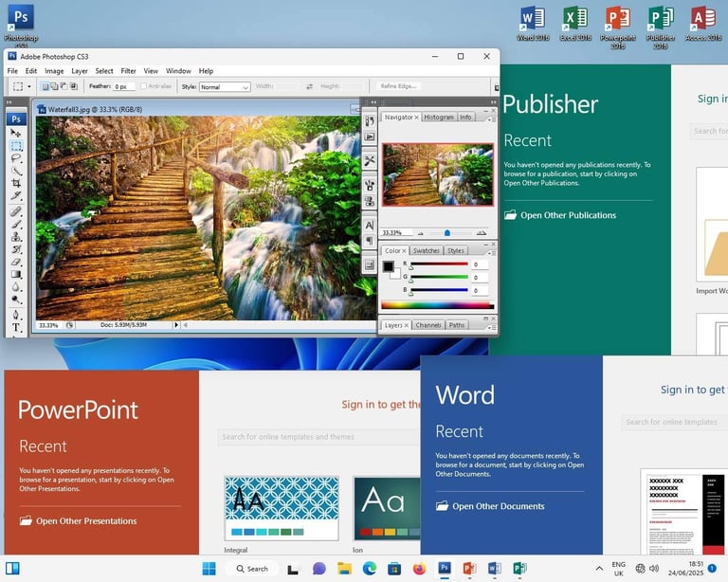Open the Brushes panel icon in dock
This screenshot has width=728, height=582.
tap(370, 186)
